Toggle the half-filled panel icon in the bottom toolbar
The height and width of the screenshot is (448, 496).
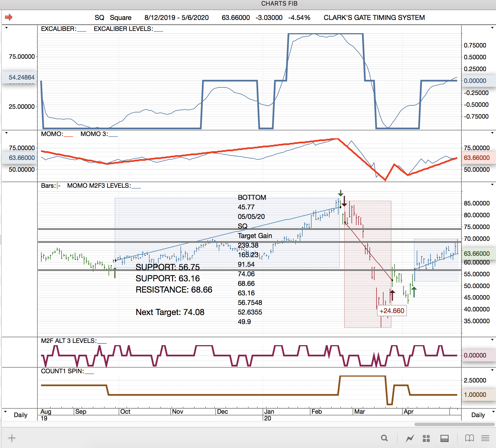[445, 438]
